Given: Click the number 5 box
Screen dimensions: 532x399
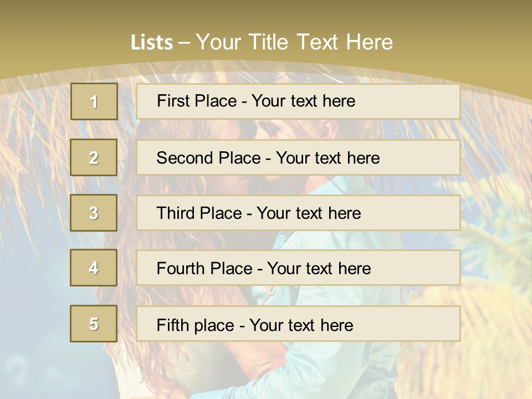Looking at the screenshot, I should click(x=94, y=324).
